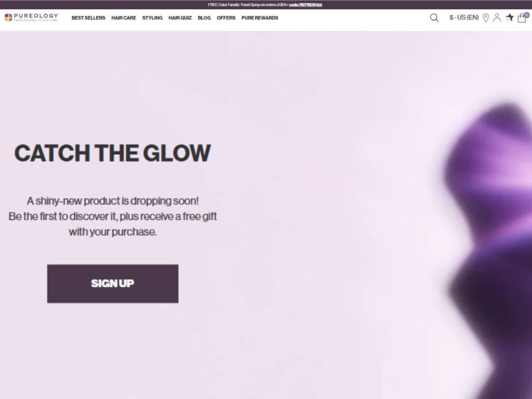
Task: Click the Catch the Glow headline
Action: point(112,153)
